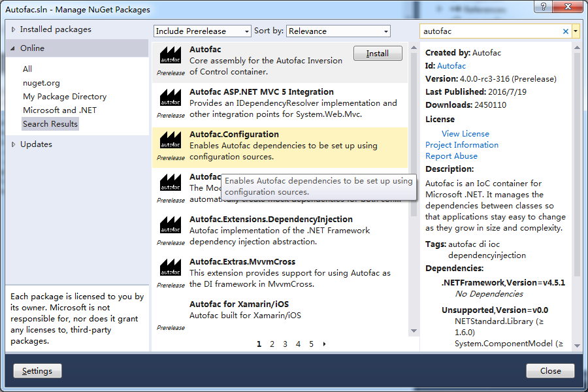This screenshot has height=392, width=588.
Task: Clear the autofac search text with X
Action: tap(566, 31)
